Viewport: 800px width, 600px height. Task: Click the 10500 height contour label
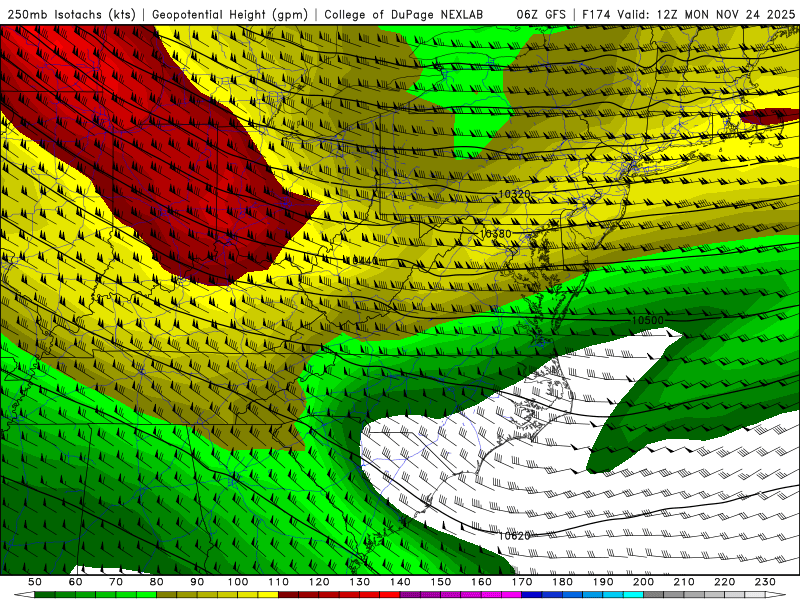pyautogui.click(x=647, y=320)
